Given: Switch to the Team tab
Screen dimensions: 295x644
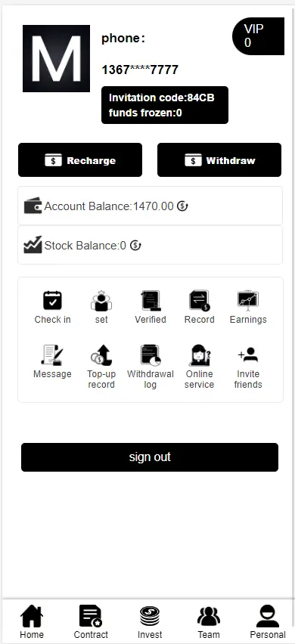Looking at the screenshot, I should click(x=209, y=622).
